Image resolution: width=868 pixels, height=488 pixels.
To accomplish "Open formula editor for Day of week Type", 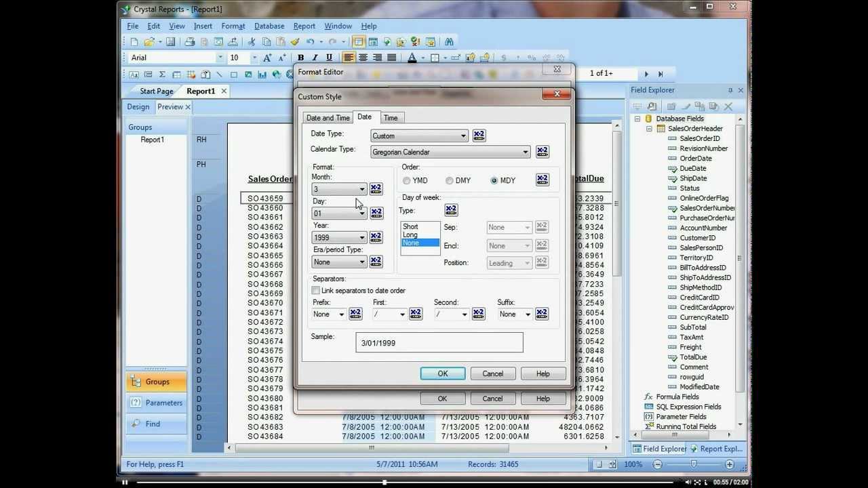I will [451, 210].
